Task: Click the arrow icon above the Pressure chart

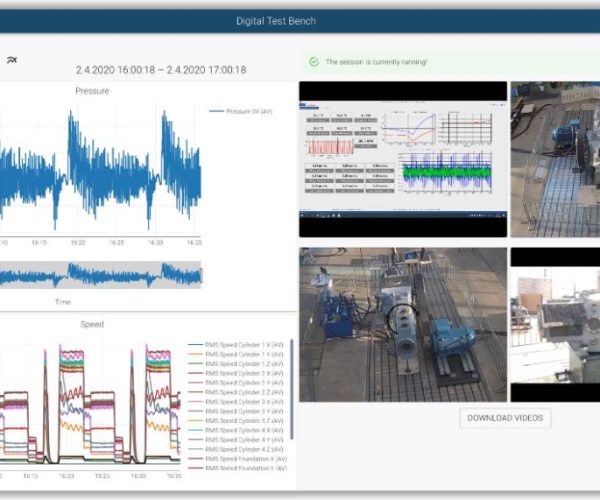Action: (12, 60)
